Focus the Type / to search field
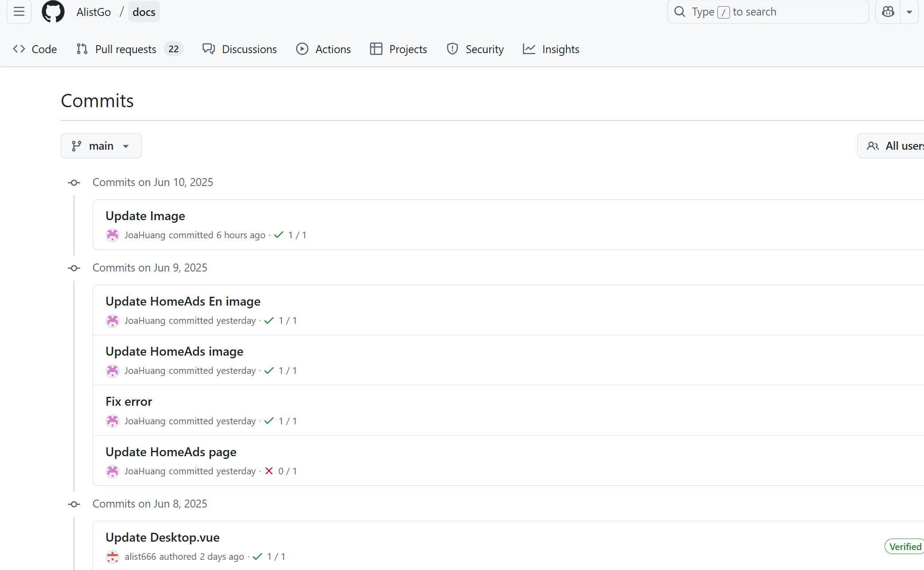Screen dimensions: 924x570 768,12
